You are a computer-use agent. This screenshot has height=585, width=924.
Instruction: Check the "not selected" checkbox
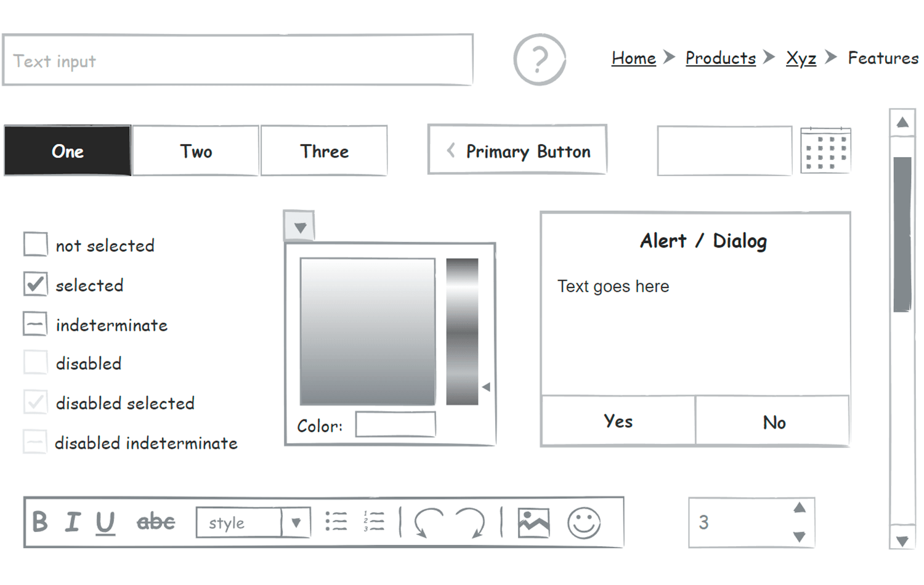[35, 244]
